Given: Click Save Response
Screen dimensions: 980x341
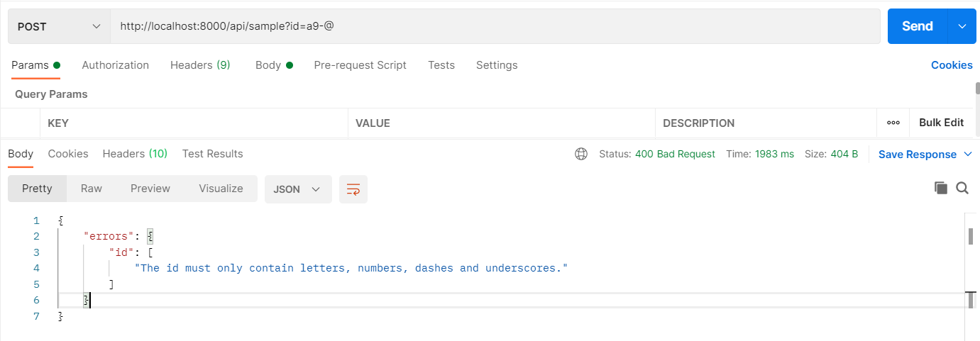Looking at the screenshot, I should pos(918,154).
